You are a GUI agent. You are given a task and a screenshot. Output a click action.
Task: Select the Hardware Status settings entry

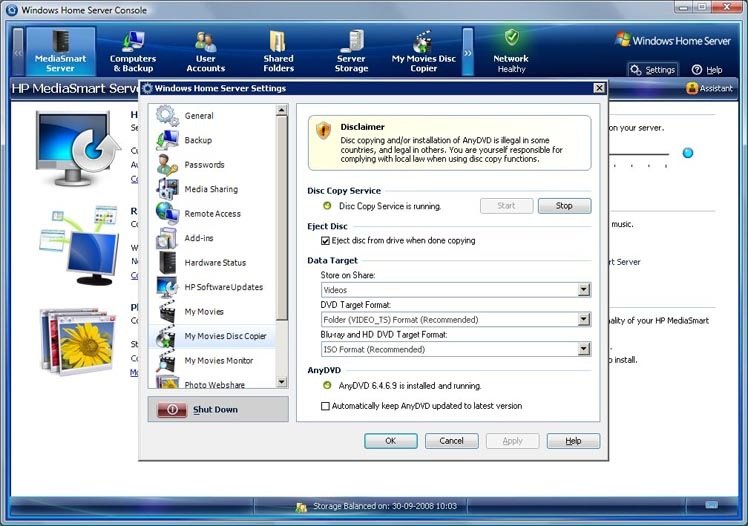click(x=212, y=262)
